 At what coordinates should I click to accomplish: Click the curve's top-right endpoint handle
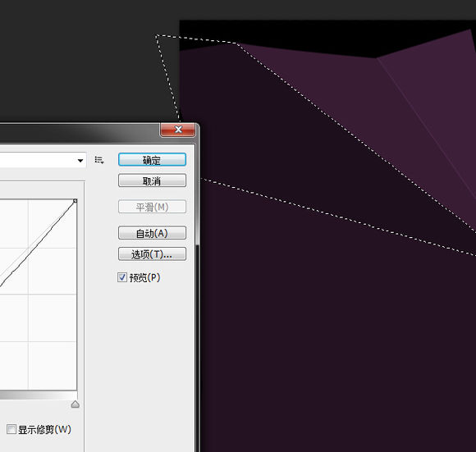click(75, 201)
